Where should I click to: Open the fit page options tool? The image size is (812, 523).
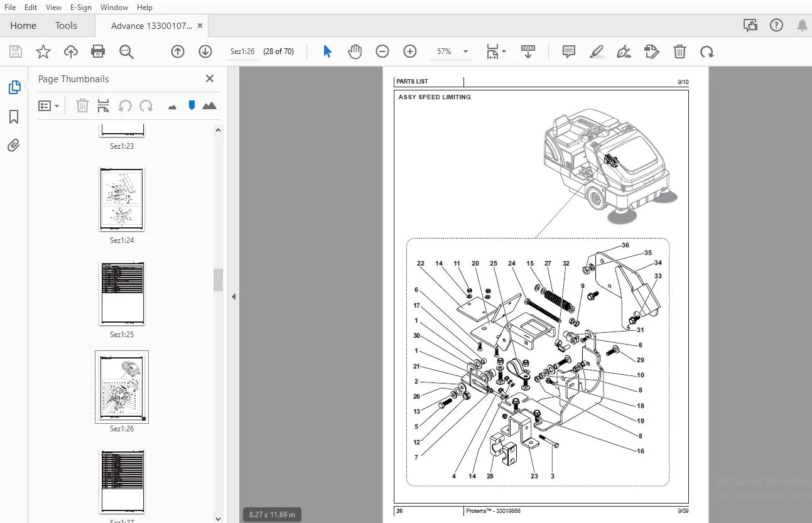(492, 51)
